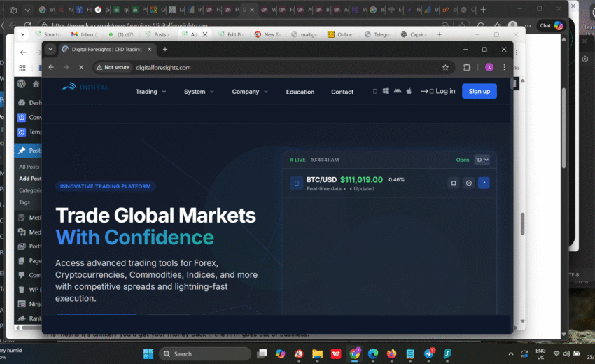Click the green LIVE indicator
The width and height of the screenshot is (595, 364).
[x=298, y=160]
